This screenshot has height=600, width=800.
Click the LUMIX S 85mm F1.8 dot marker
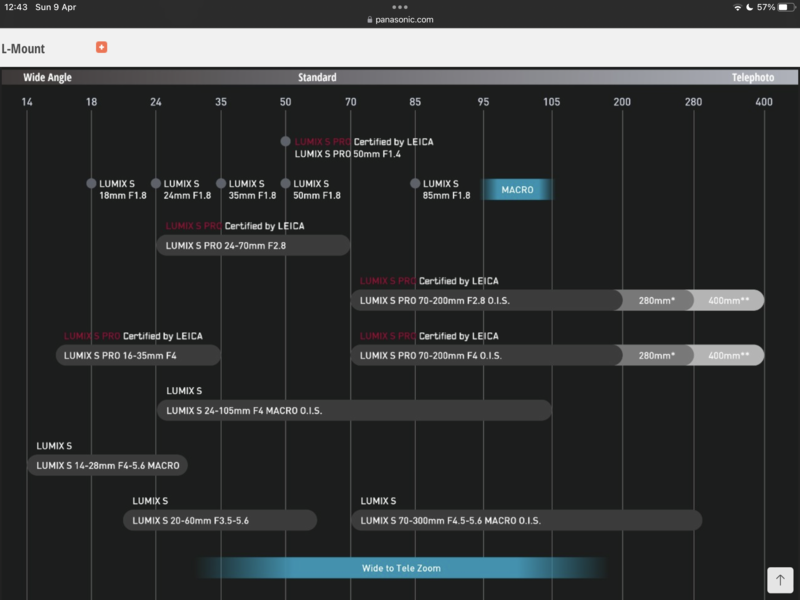pos(415,183)
